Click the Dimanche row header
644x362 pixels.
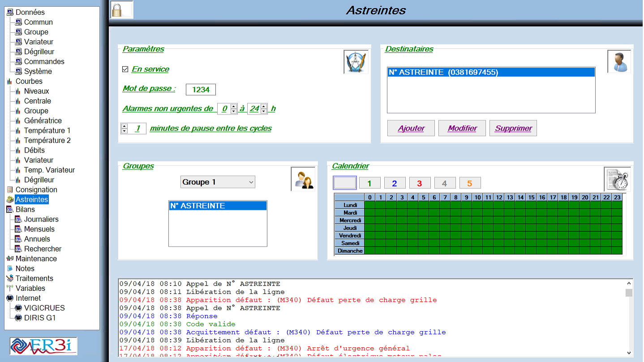click(x=350, y=251)
